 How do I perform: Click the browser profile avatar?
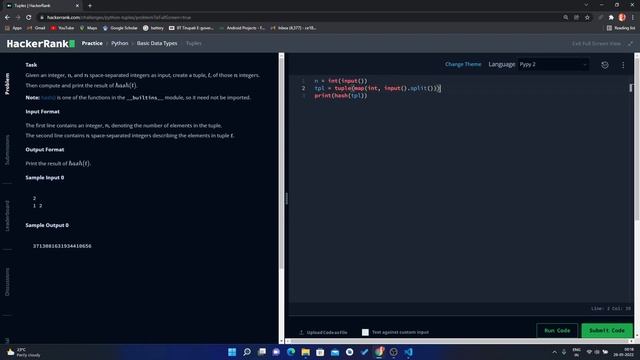click(622, 18)
